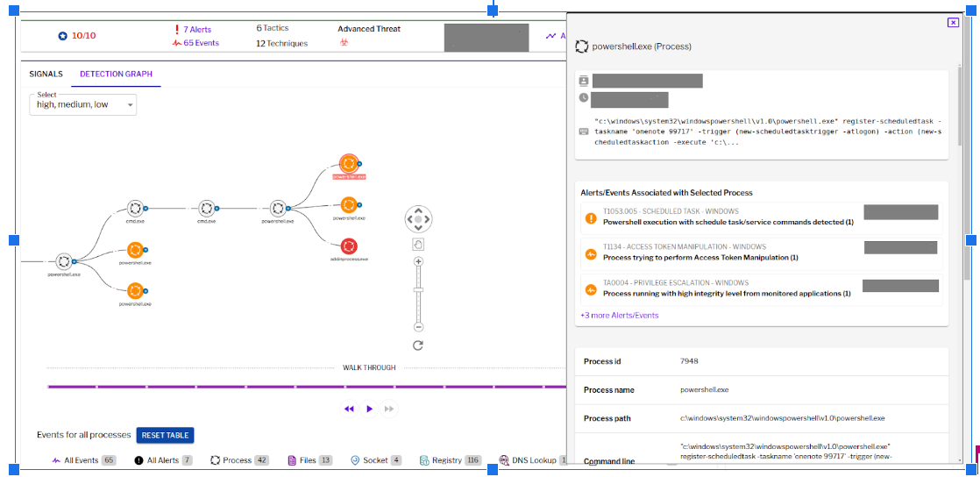This screenshot has height=477, width=980.
Task: Click the process icon beside powershell.exe (Process) title
Action: click(x=582, y=46)
